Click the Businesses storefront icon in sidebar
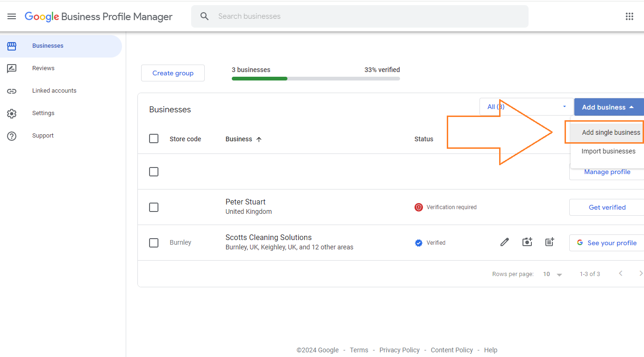This screenshot has height=357, width=644. pos(12,46)
